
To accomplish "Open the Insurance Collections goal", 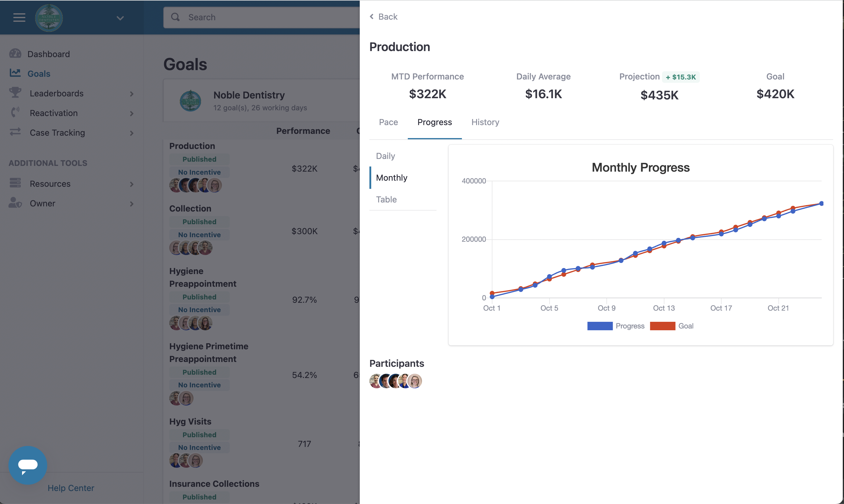I will pyautogui.click(x=214, y=484).
